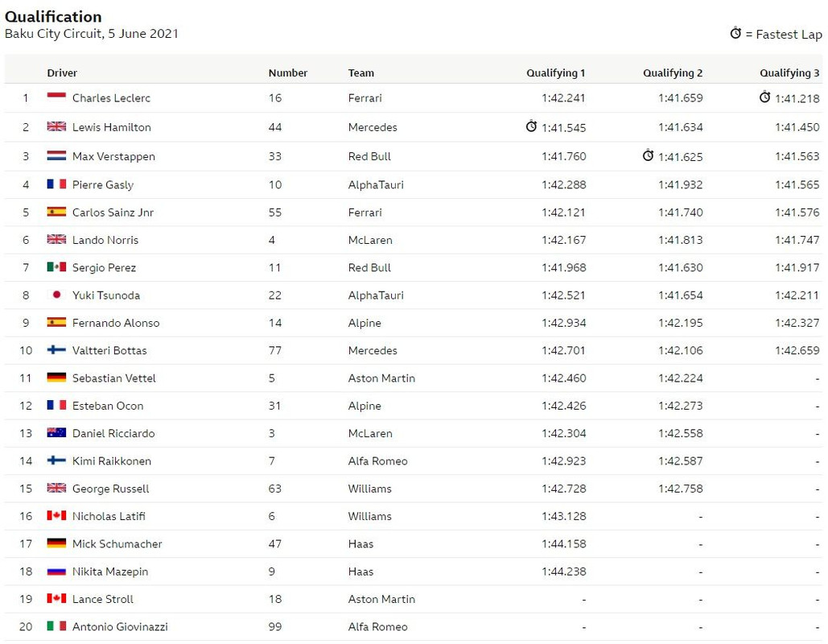Image resolution: width=828 pixels, height=644 pixels.
Task: Click the Qualification heading
Action: point(53,16)
